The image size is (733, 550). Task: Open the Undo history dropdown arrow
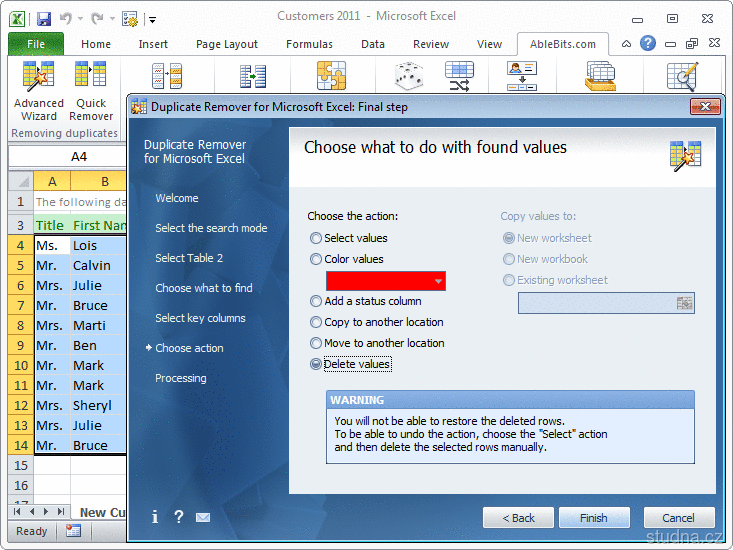[79, 19]
